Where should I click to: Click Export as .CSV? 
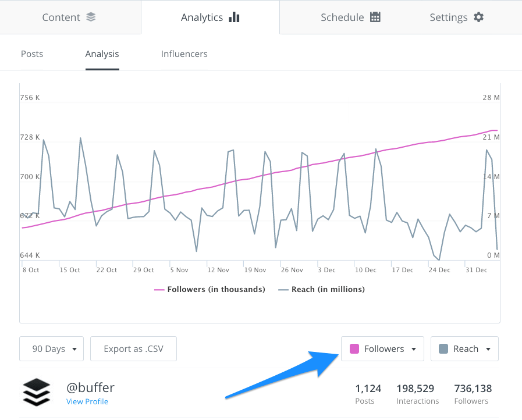click(133, 348)
